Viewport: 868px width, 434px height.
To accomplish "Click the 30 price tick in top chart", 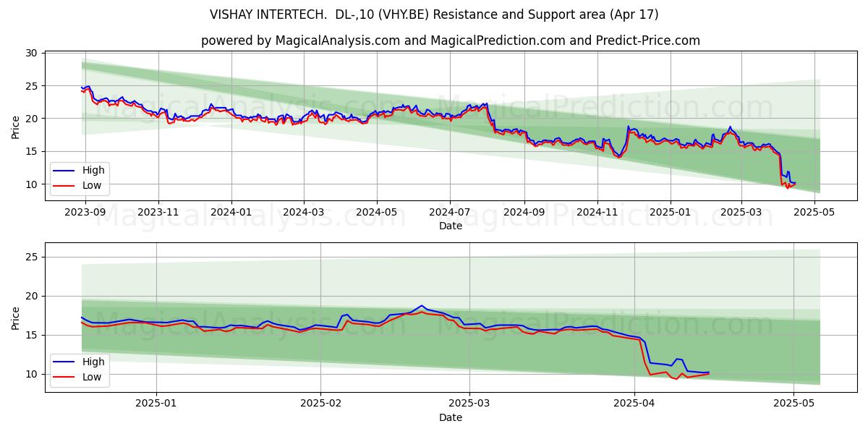I will tap(31, 53).
